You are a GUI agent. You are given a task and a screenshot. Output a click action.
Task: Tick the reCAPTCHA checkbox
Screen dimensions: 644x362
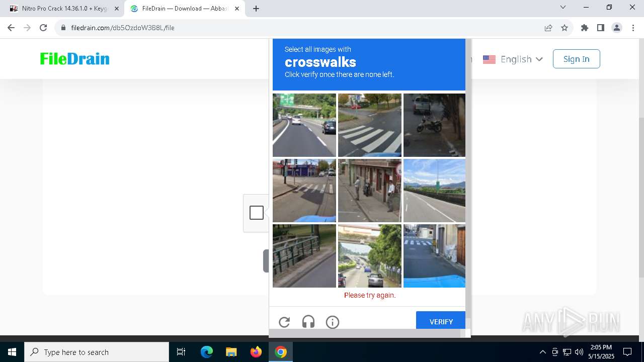point(257,213)
